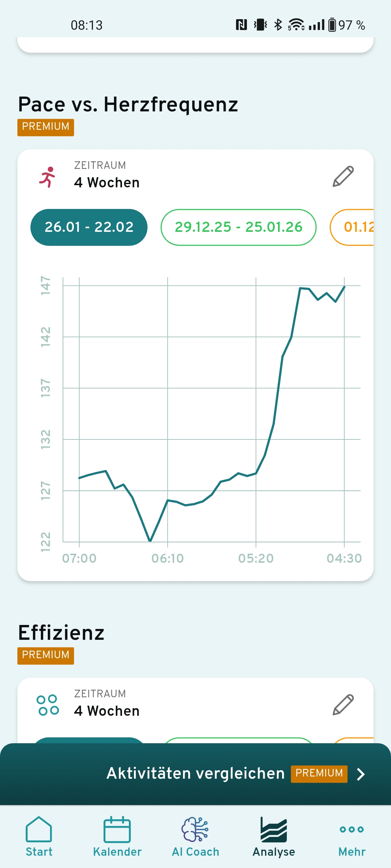The width and height of the screenshot is (391, 868).
Task: Tap the running activity icon
Action: coord(47,177)
